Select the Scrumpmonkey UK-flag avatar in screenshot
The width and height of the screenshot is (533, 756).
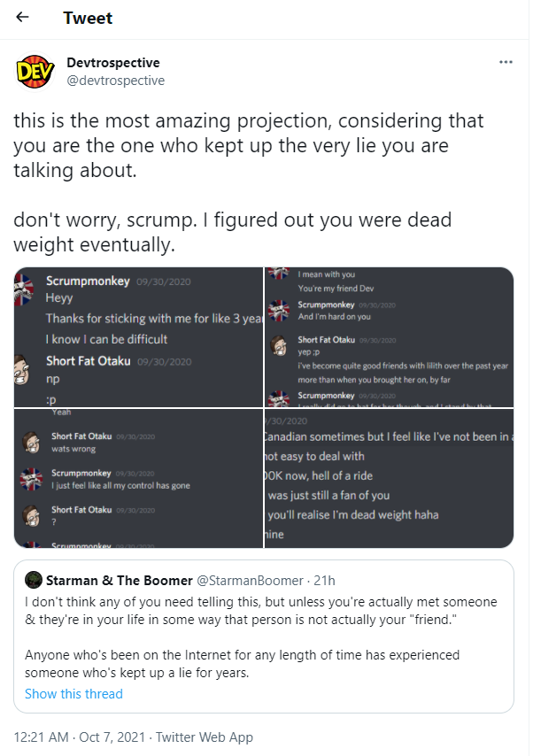(x=24, y=289)
